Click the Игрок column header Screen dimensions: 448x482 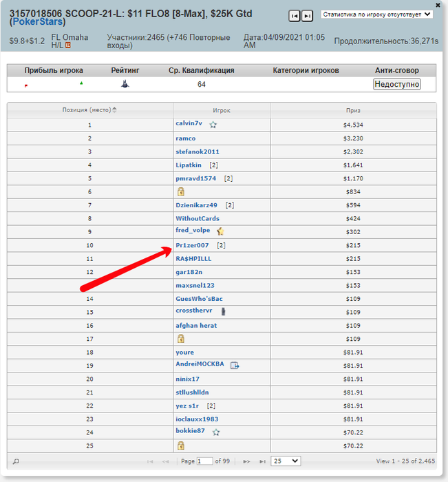click(222, 110)
